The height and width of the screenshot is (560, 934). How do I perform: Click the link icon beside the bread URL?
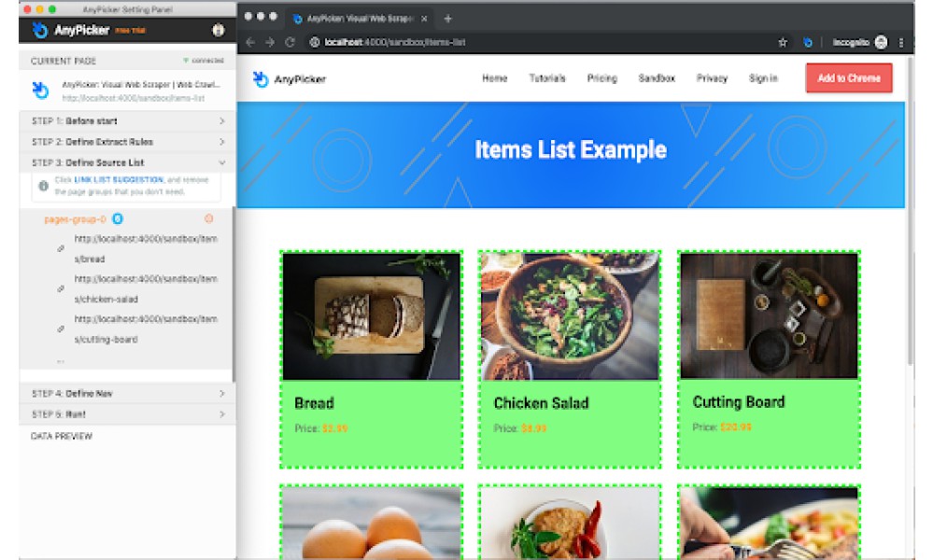click(60, 248)
